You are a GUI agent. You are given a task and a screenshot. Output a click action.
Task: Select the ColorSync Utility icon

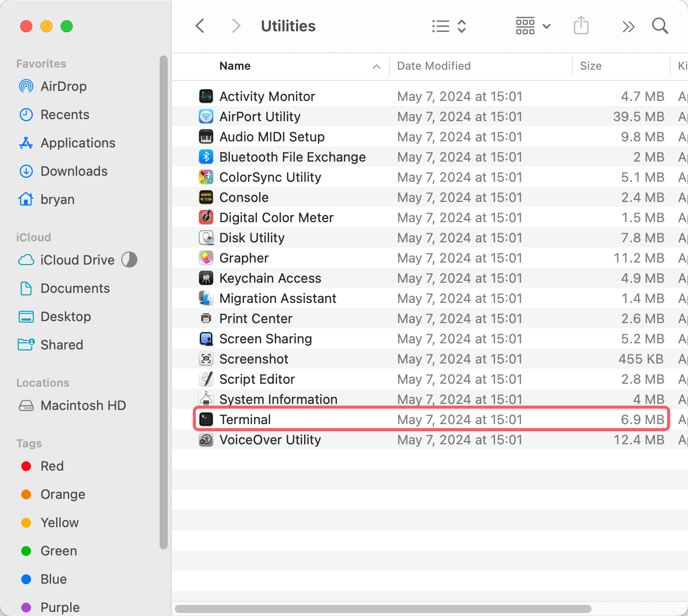click(206, 177)
